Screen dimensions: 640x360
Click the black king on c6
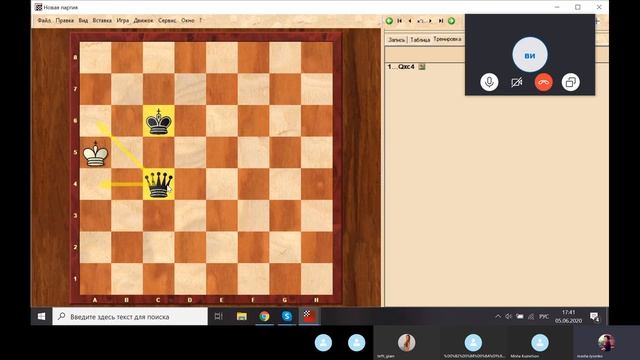[x=158, y=121]
